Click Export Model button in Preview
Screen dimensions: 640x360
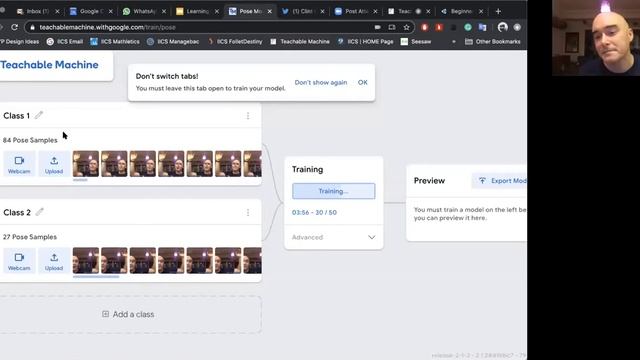click(x=500, y=181)
